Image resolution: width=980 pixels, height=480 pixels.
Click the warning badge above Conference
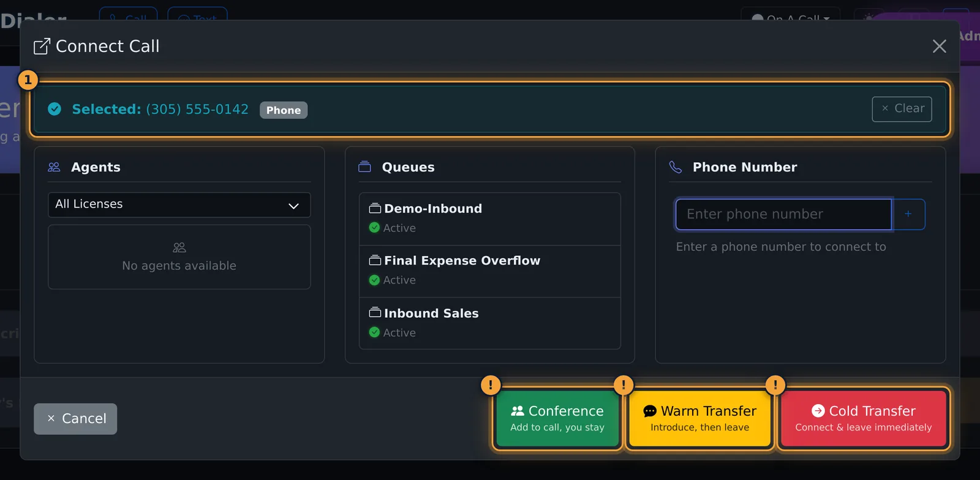point(490,384)
